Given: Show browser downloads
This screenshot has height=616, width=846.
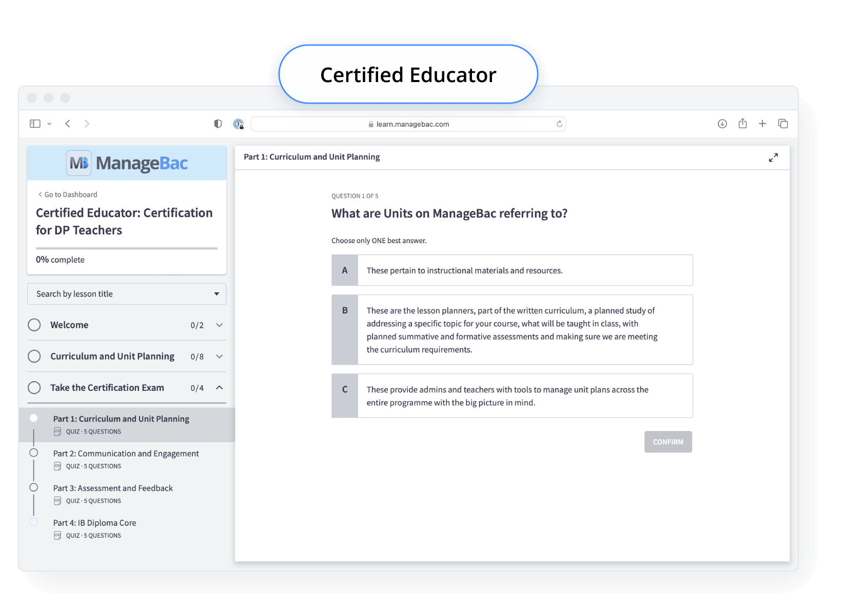Looking at the screenshot, I should pos(722,124).
